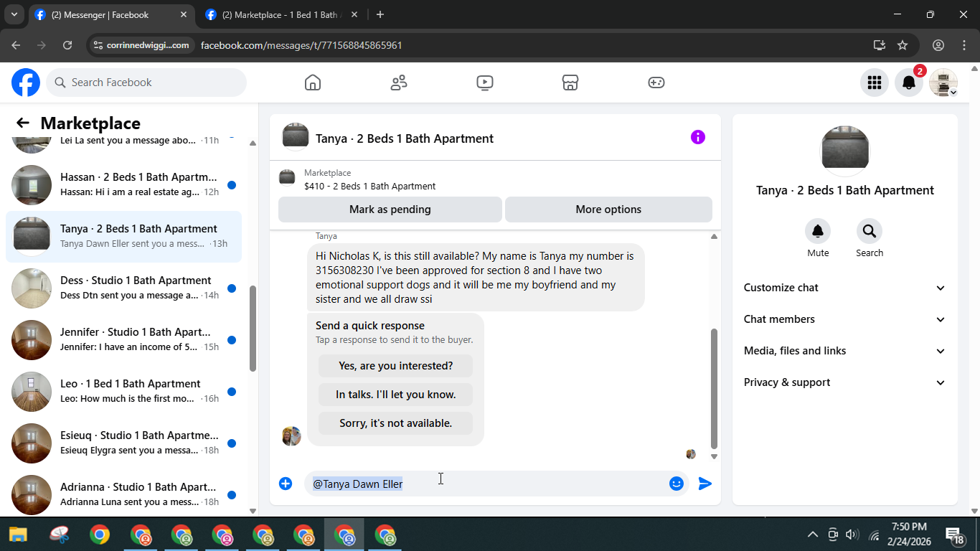This screenshot has height=551, width=980.
Task: Expand Chat members section
Action: tap(845, 319)
